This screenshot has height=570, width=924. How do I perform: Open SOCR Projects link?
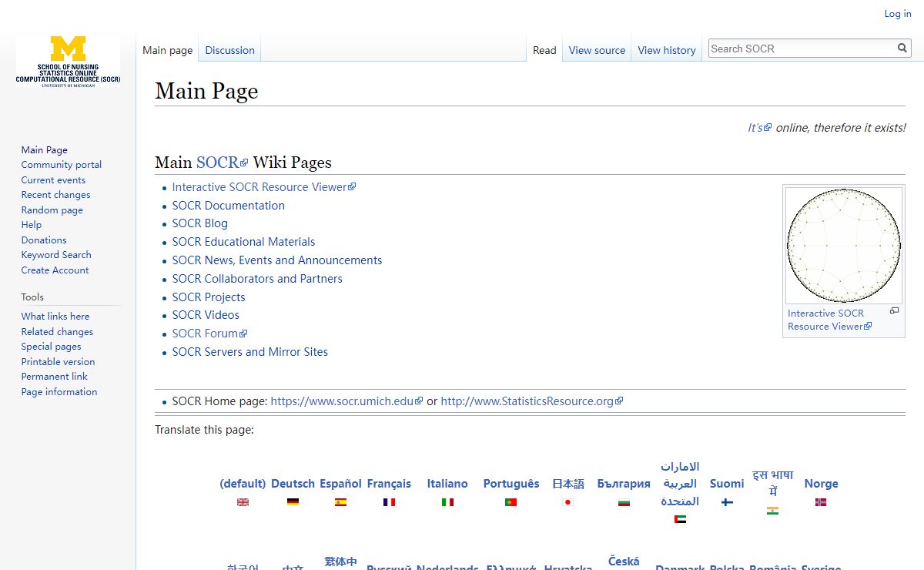pyautogui.click(x=208, y=297)
